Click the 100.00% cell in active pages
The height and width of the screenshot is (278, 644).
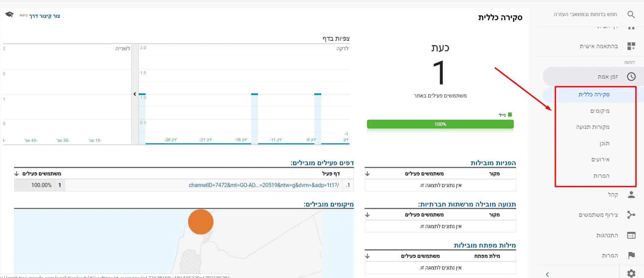(x=41, y=185)
